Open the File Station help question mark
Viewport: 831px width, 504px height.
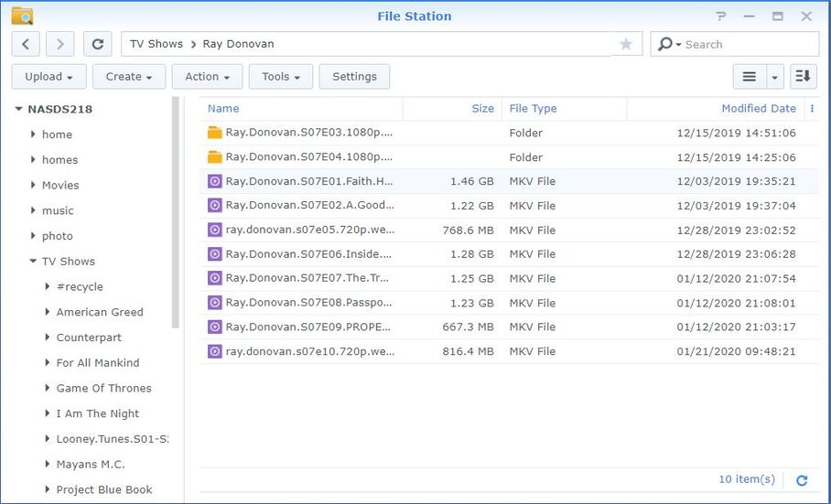(x=721, y=16)
